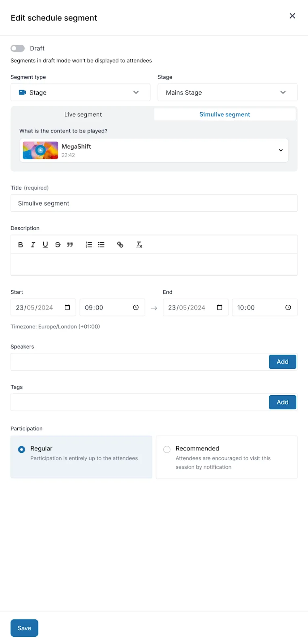The width and height of the screenshot is (308, 644).
Task: Click the Bold formatting icon
Action: pos(21,245)
